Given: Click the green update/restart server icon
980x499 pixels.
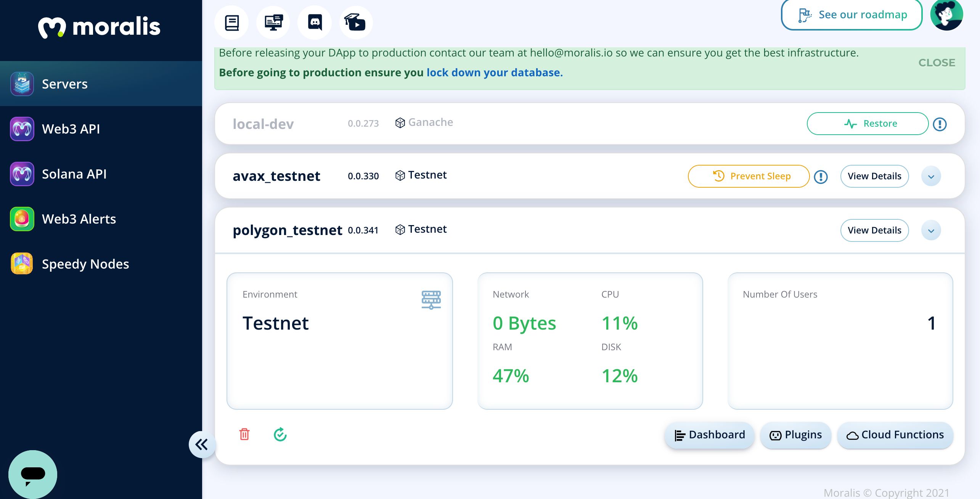Looking at the screenshot, I should (280, 434).
